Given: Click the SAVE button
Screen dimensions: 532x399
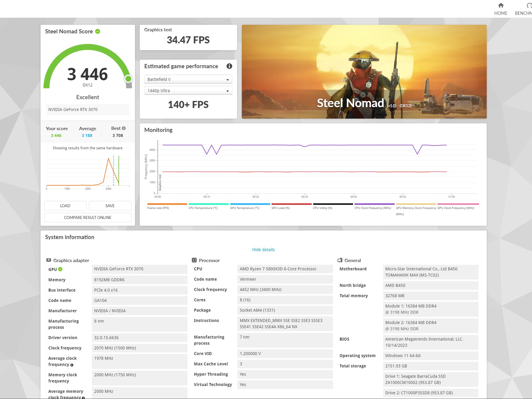Looking at the screenshot, I should [x=110, y=206].
